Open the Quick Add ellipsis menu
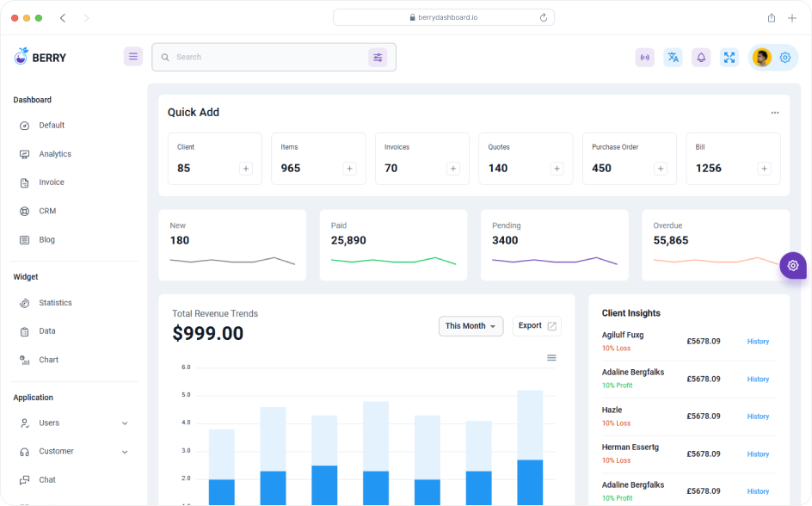 (774, 112)
